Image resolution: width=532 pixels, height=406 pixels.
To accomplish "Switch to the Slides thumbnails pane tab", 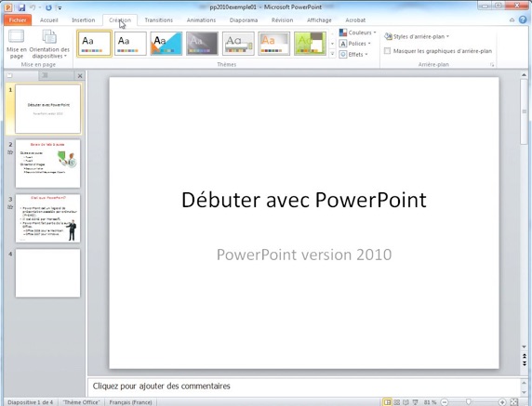I will tap(21, 75).
